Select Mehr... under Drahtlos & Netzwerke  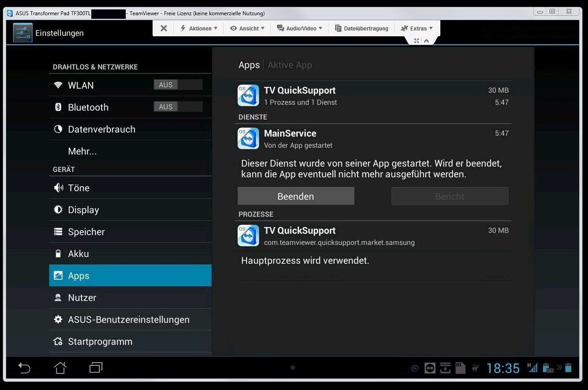click(130, 151)
